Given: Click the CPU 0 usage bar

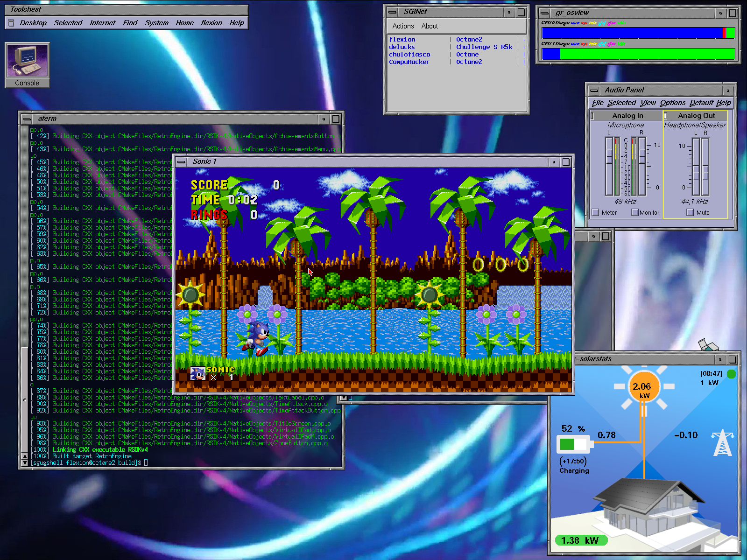Looking at the screenshot, I should point(638,33).
